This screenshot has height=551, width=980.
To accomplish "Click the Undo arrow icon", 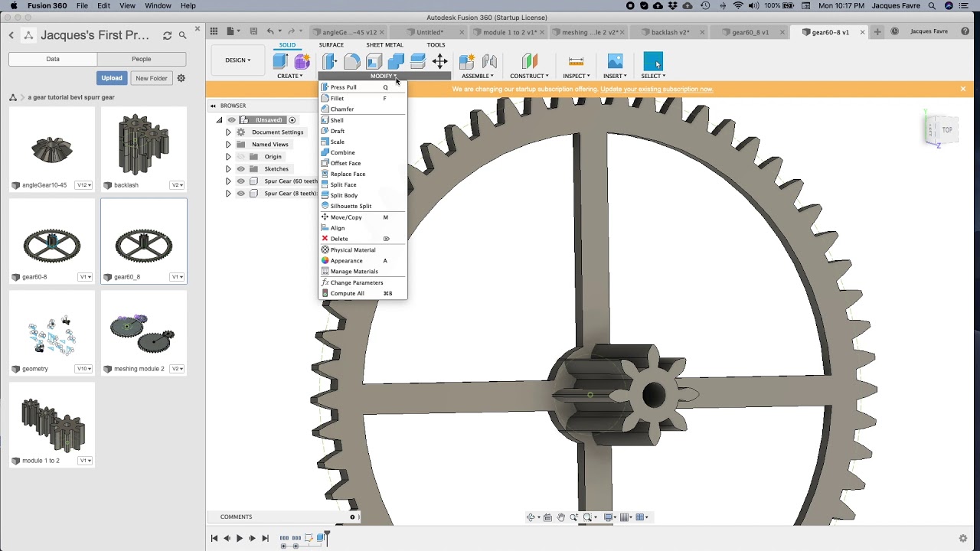I will coord(270,31).
